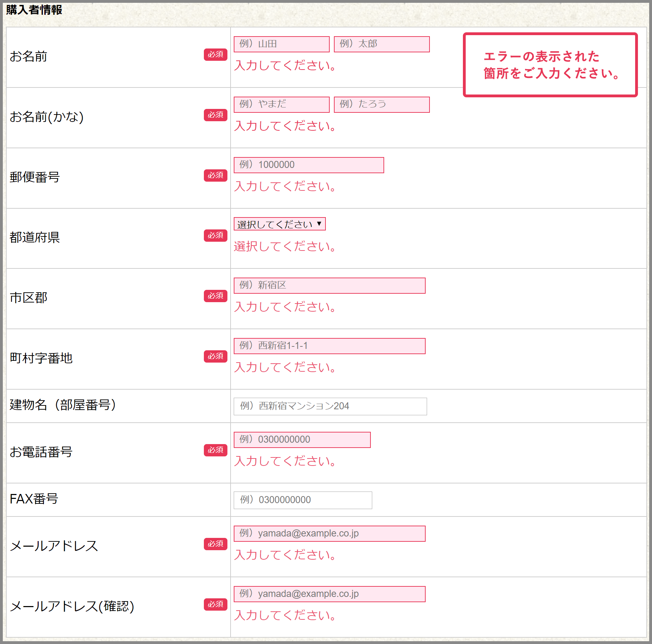
Task: Click the 必須 badge beside お電話番号
Action: 215,450
